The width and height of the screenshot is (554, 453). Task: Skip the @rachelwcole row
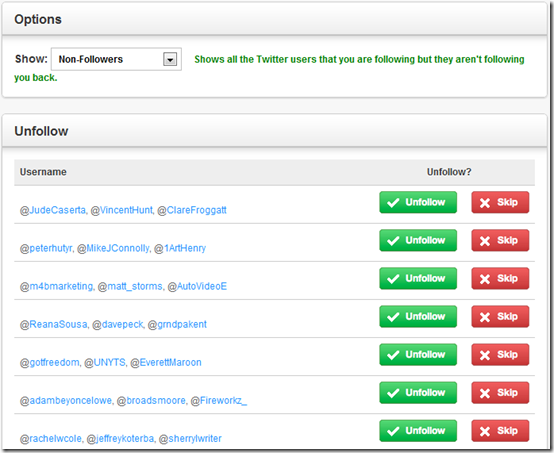point(500,431)
